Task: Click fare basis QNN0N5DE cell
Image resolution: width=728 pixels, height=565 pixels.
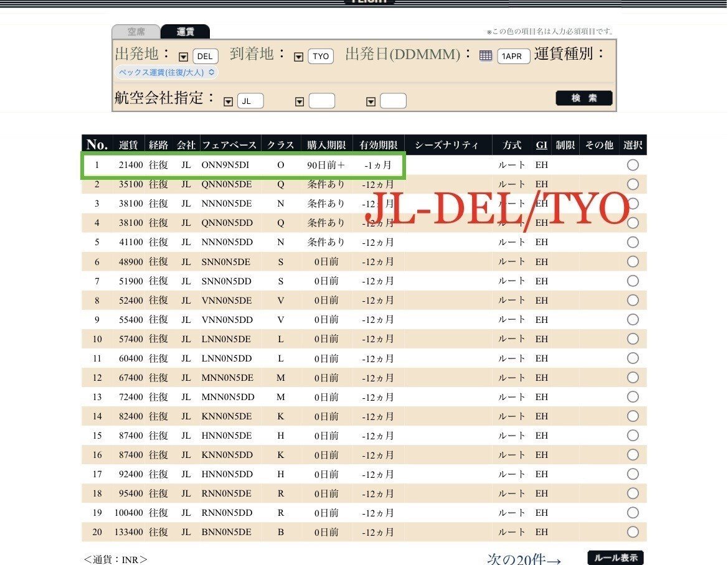Action: pos(227,184)
